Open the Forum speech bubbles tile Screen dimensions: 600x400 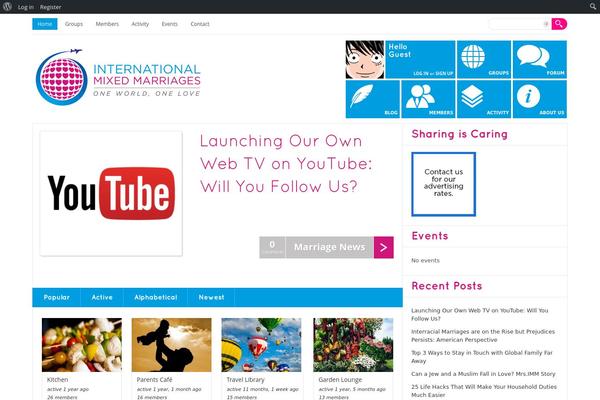tap(540, 59)
